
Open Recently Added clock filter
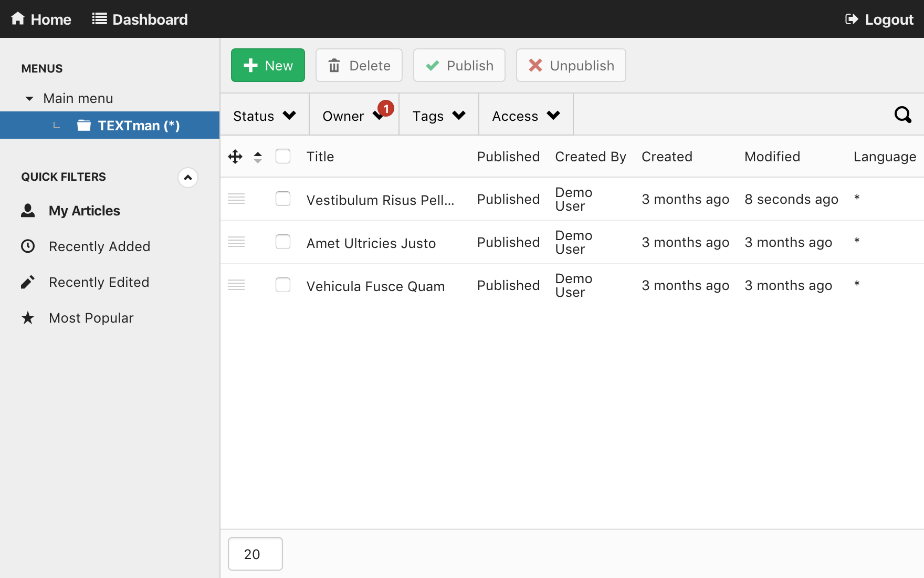[x=99, y=246]
